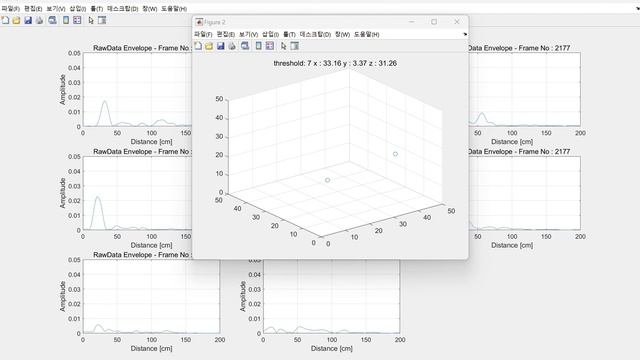
Task: Click the MATLAB icon in Figure 2 title bar
Action: pos(199,22)
